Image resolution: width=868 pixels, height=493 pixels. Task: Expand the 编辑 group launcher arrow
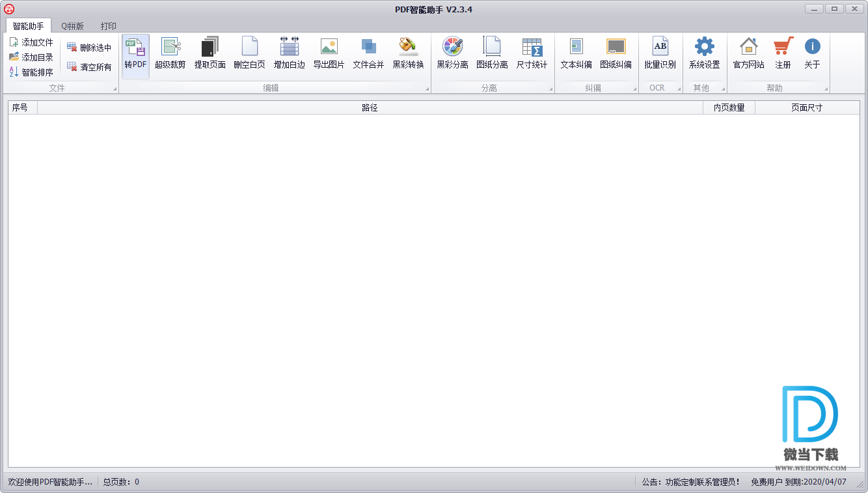click(427, 89)
